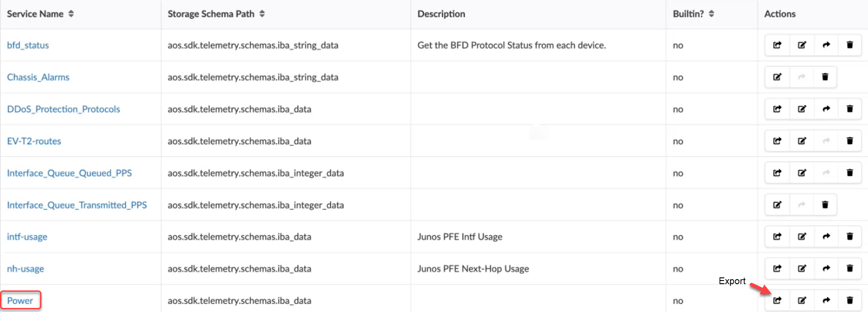Delete the Chassis_Alarms service
This screenshot has height=312, width=868.
coord(825,77)
